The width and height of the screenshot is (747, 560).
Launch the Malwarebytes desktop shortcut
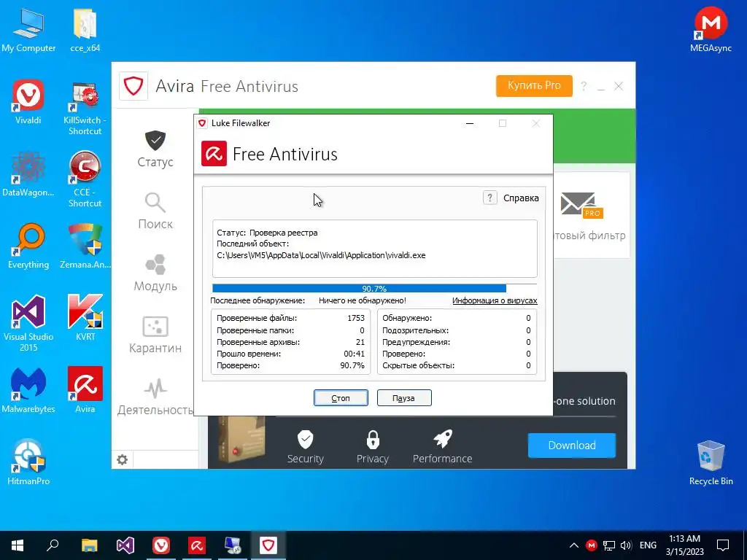click(x=28, y=391)
